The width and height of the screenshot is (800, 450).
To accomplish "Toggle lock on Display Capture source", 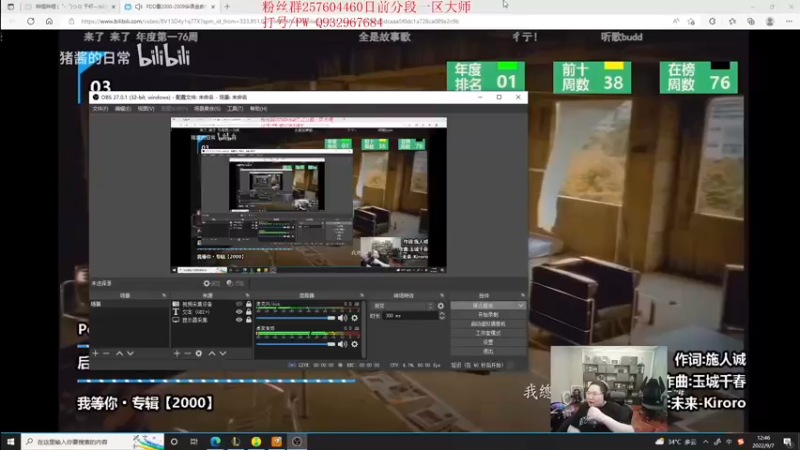I will point(248,320).
